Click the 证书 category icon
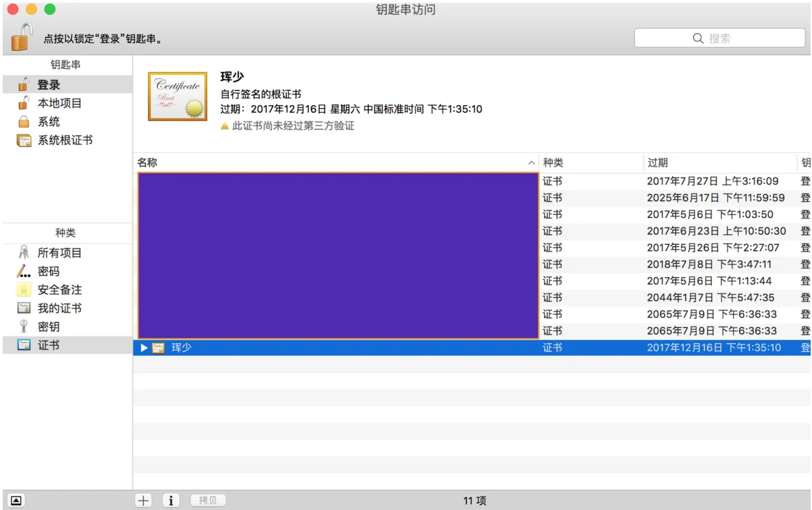This screenshot has height=510, width=812. [24, 345]
